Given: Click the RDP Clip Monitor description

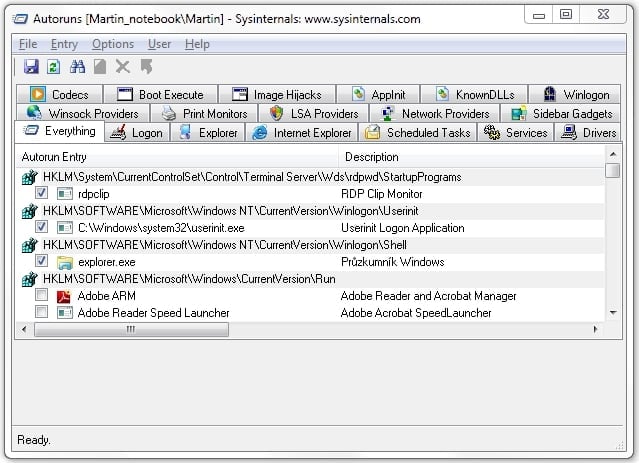Looking at the screenshot, I should [381, 194].
